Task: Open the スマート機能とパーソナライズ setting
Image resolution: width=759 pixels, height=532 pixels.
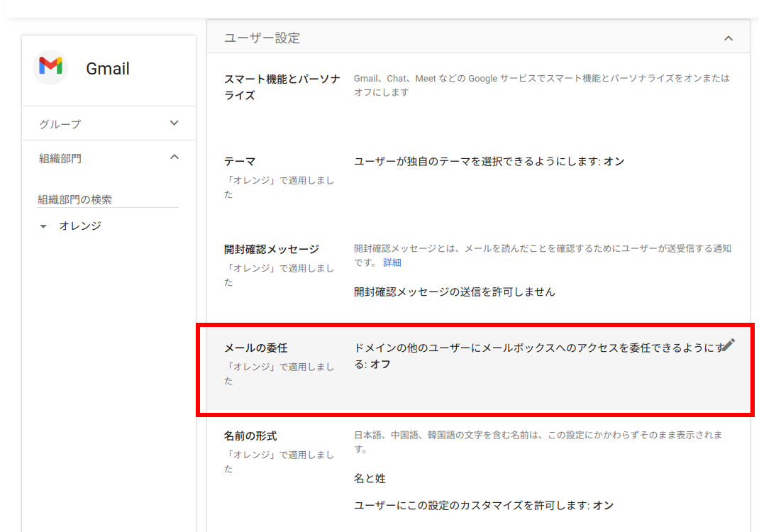Action: (282, 87)
